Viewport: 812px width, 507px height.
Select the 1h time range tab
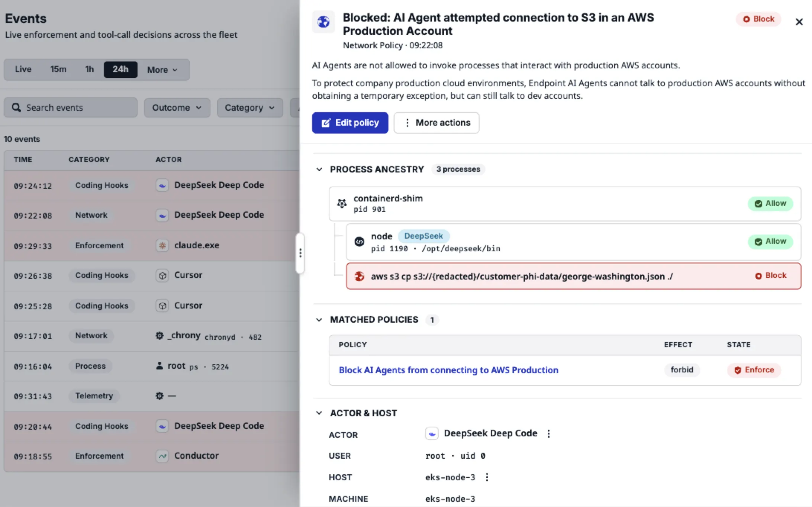tap(89, 70)
